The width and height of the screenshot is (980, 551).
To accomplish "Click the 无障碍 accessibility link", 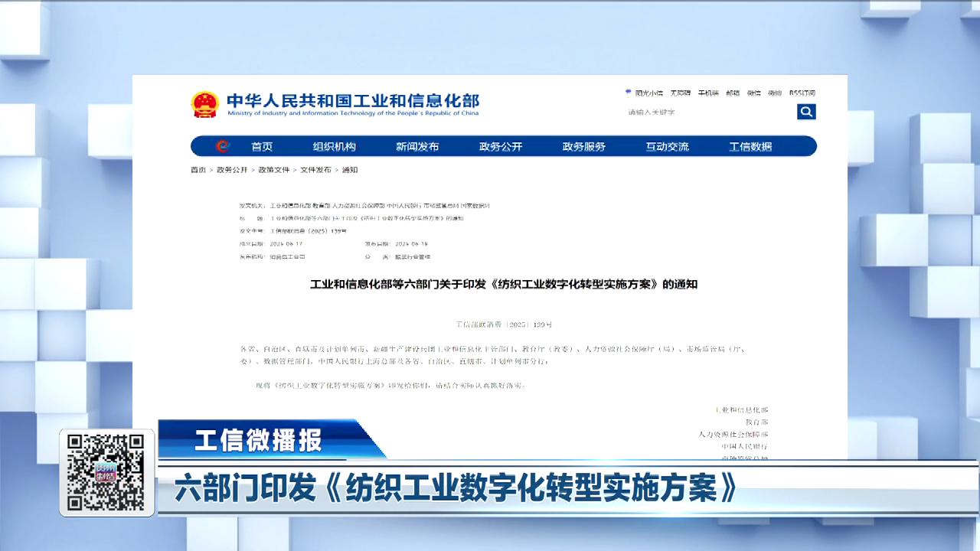I will point(681,93).
